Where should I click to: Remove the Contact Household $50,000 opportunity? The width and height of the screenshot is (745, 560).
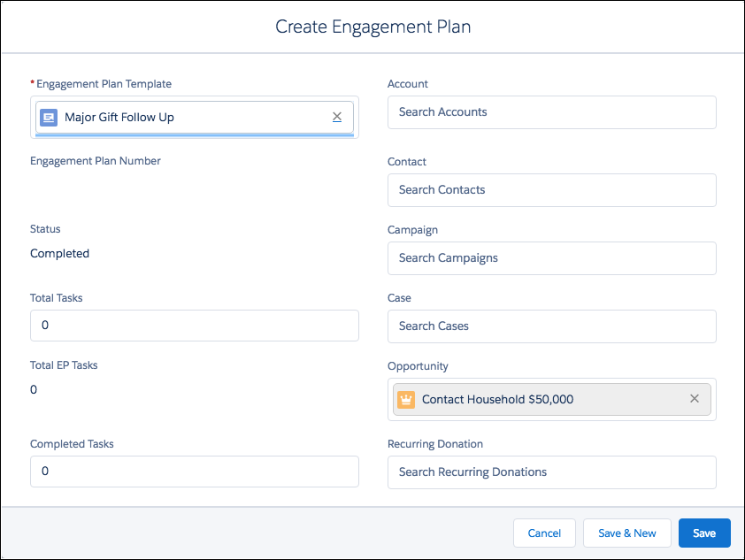tap(695, 399)
